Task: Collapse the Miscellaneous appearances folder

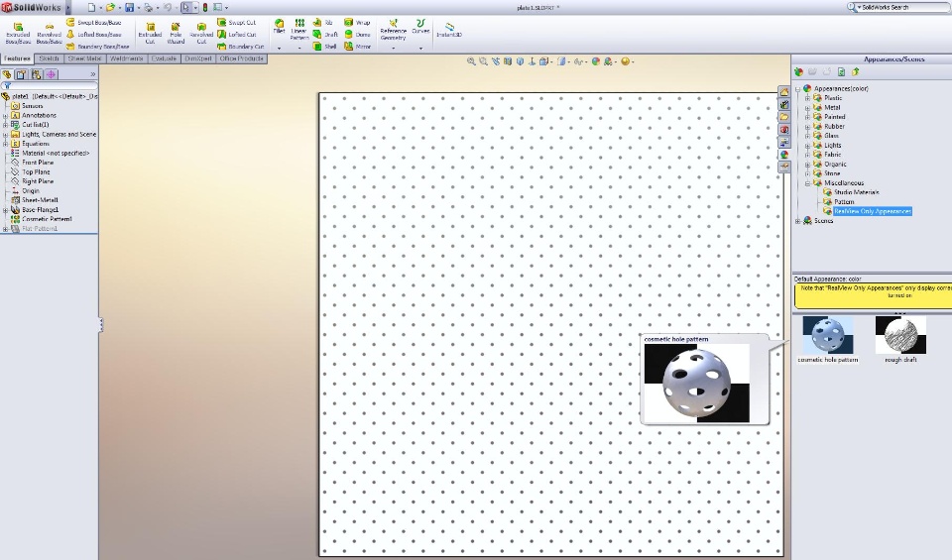Action: 807,182
